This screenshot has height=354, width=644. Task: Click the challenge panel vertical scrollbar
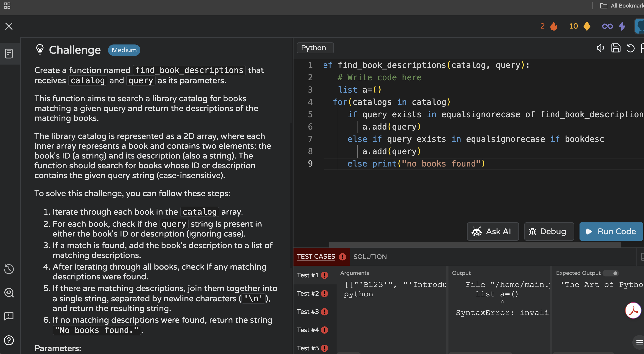coord(291,195)
